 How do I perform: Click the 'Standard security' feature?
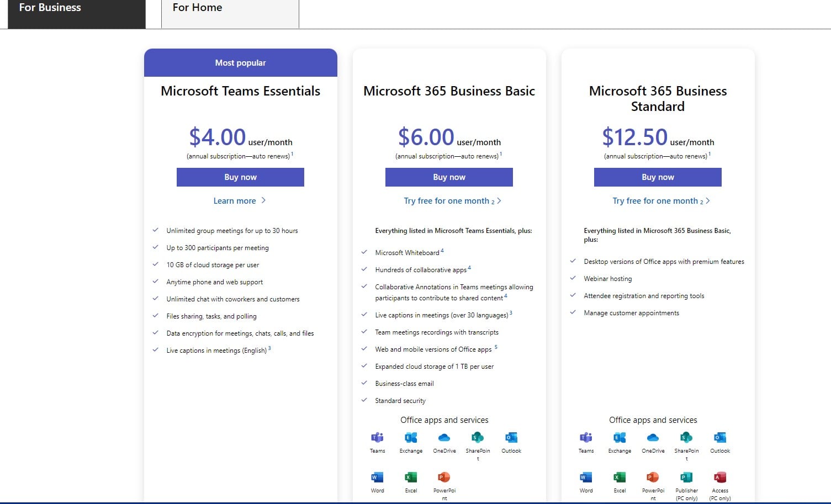pyautogui.click(x=400, y=401)
